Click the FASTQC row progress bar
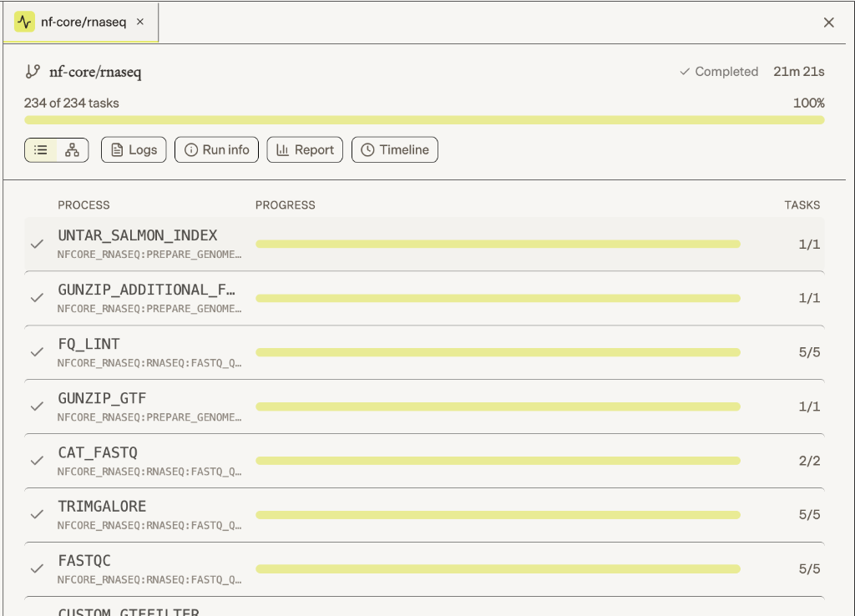The height and width of the screenshot is (616, 855). tap(498, 569)
